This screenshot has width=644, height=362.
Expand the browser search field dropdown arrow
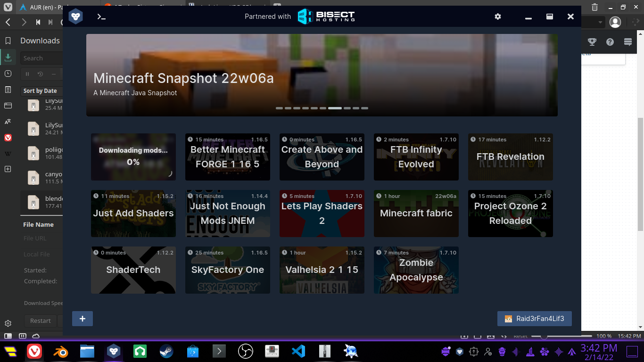click(x=600, y=22)
